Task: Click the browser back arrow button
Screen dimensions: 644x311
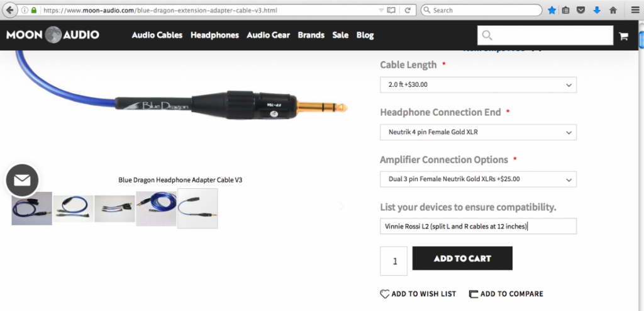Action: (9, 10)
